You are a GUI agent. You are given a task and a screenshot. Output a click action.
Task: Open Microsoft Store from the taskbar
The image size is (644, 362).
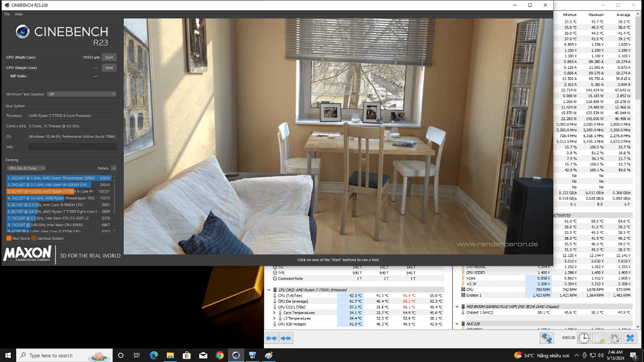[x=187, y=356]
